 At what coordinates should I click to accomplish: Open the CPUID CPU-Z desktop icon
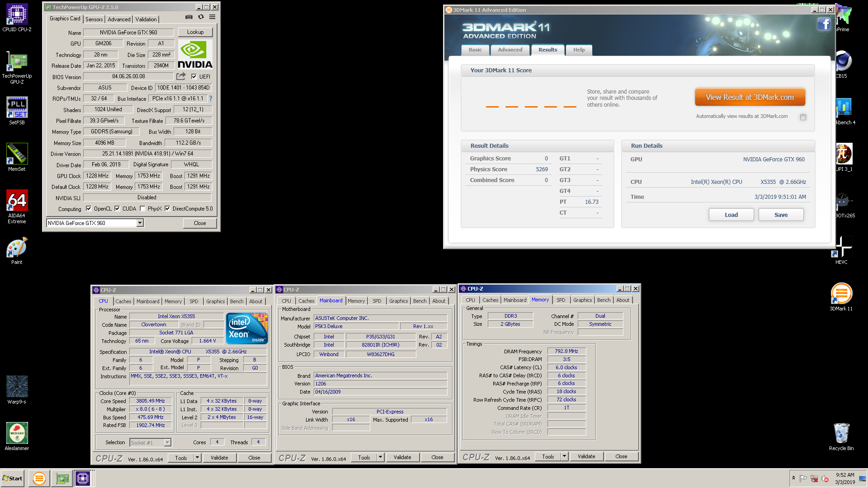pos(17,18)
